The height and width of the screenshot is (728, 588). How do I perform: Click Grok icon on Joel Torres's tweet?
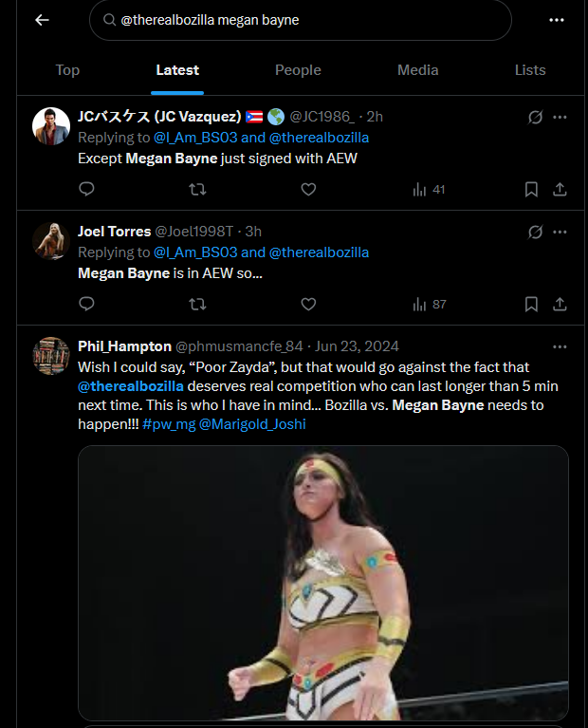pos(535,232)
